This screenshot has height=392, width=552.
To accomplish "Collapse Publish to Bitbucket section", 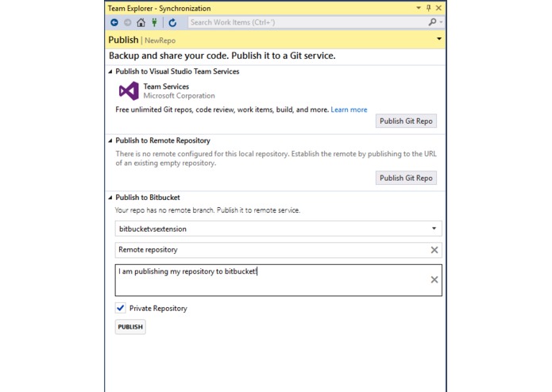I will click(x=110, y=198).
